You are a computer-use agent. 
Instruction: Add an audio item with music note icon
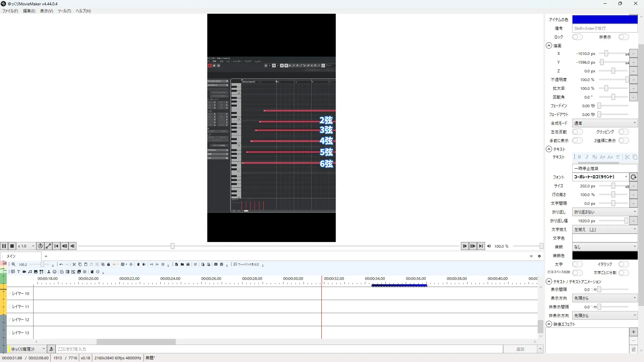point(30,272)
